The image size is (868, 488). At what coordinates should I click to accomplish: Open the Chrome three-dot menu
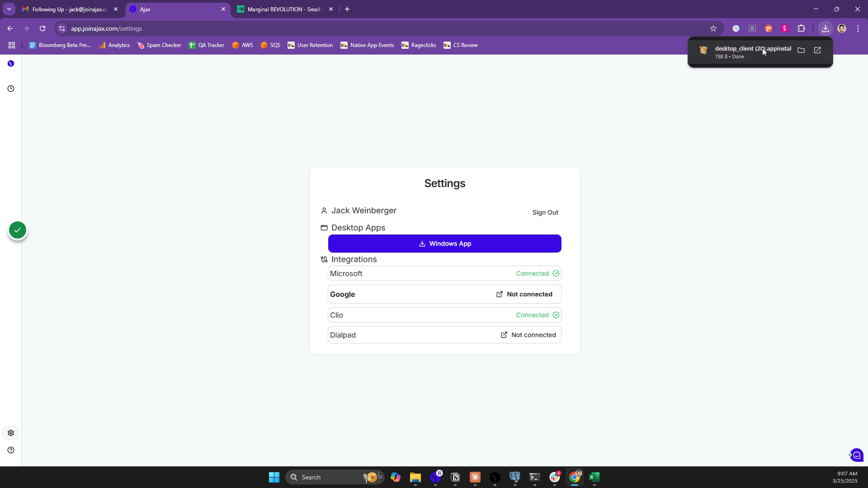pos(858,28)
